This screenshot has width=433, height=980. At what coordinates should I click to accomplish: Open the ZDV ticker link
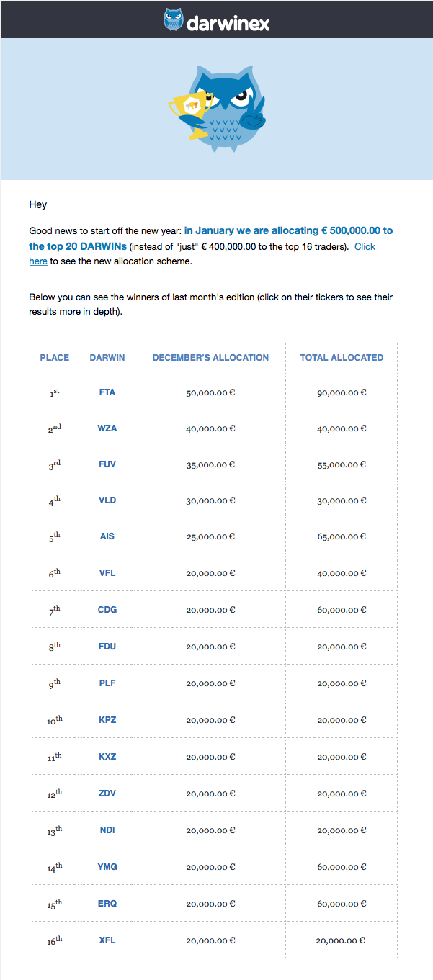pyautogui.click(x=107, y=794)
